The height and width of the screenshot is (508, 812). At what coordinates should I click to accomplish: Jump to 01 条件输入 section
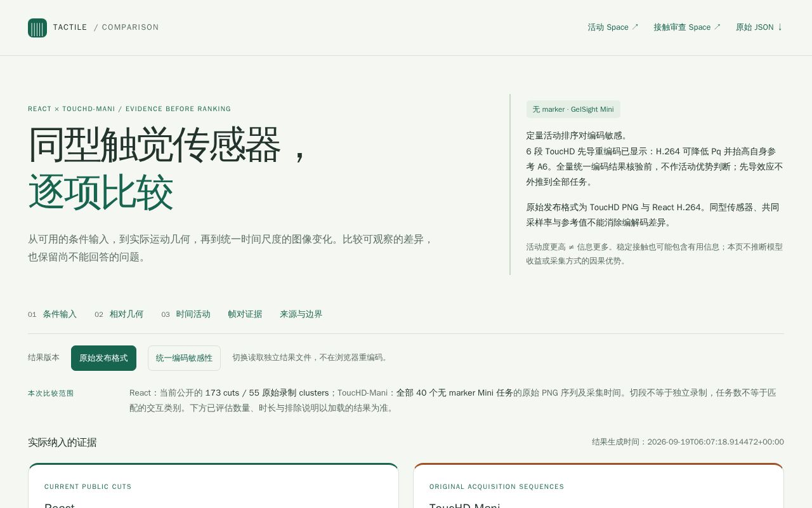pos(52,314)
